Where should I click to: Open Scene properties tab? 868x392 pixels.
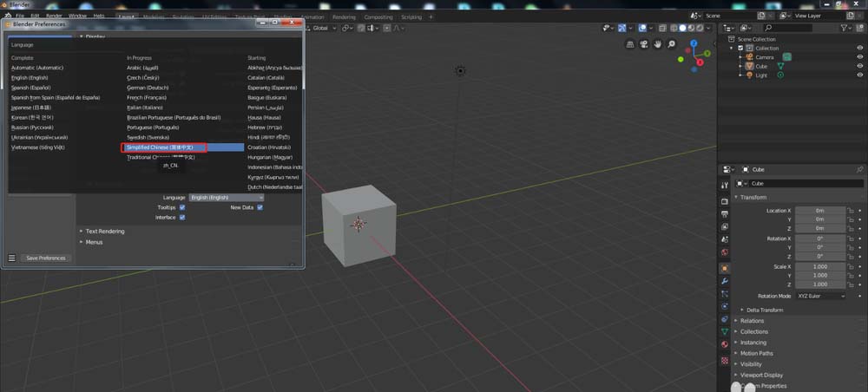click(x=725, y=239)
